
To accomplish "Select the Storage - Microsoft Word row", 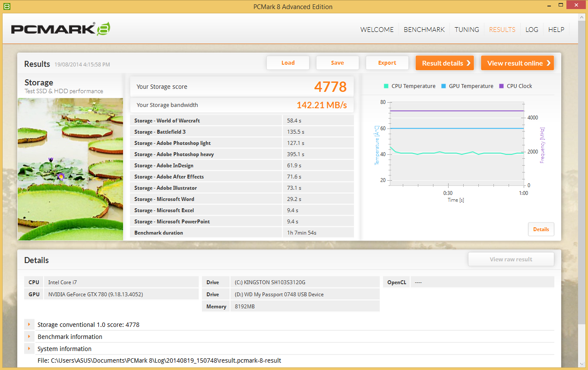I will click(x=242, y=199).
